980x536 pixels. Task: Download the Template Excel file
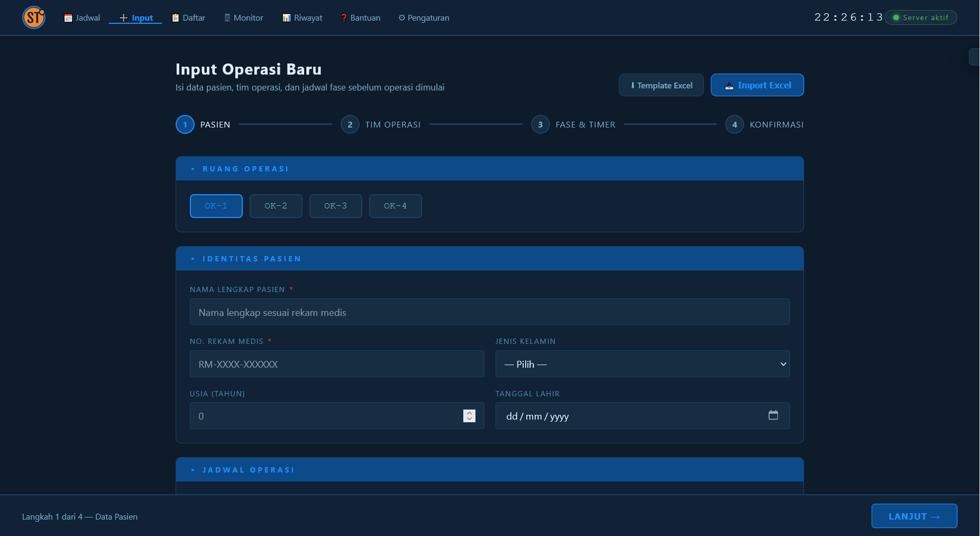tap(661, 85)
